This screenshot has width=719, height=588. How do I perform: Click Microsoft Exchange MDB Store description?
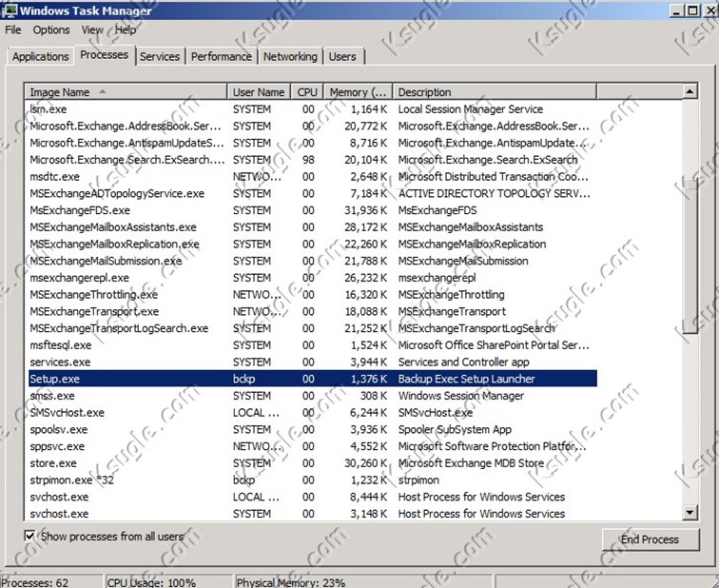coord(471,463)
